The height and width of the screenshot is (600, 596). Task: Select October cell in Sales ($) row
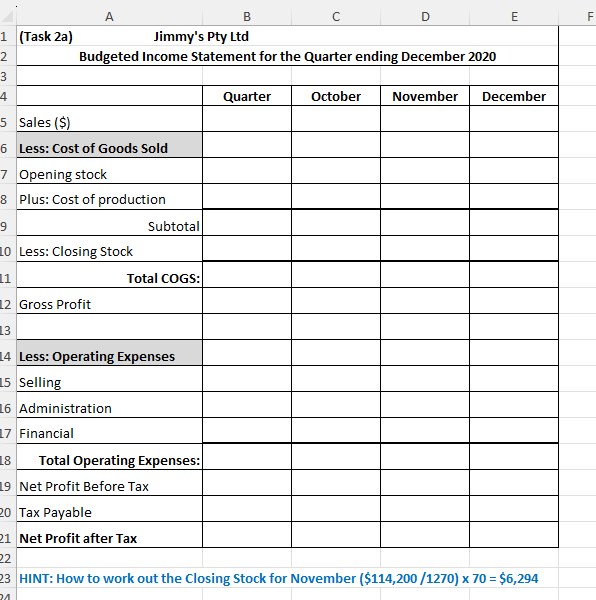click(x=336, y=119)
